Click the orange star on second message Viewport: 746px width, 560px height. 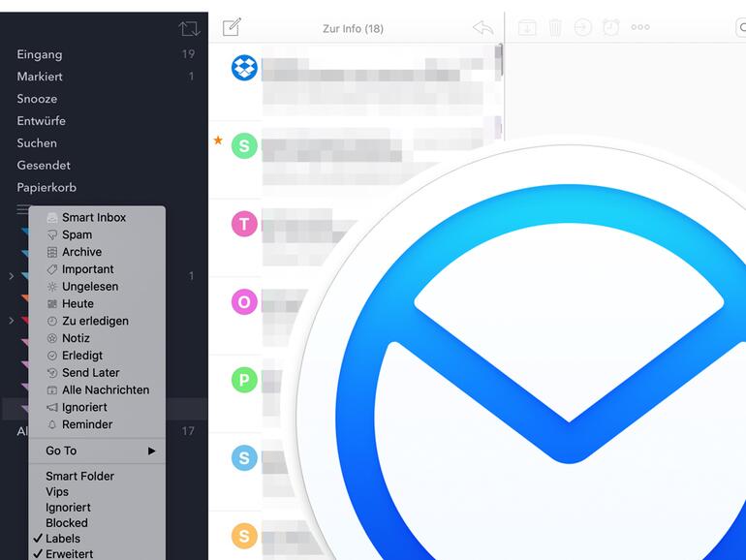tap(218, 140)
